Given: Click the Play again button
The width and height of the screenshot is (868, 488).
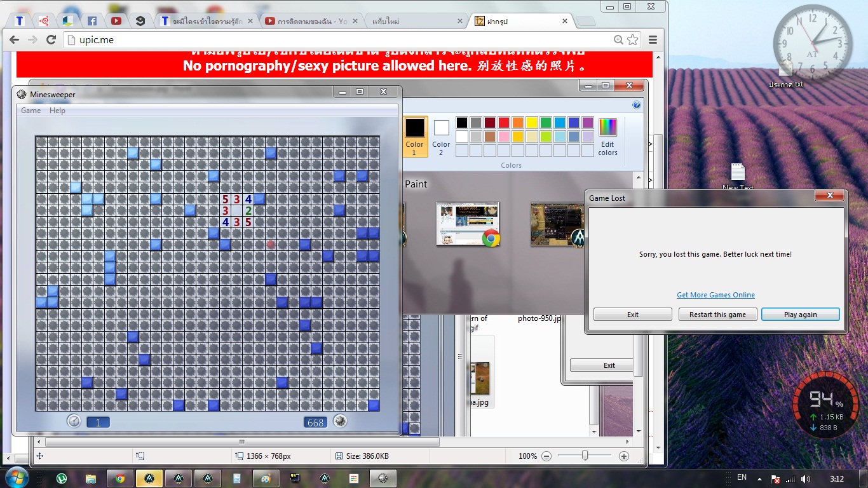Looking at the screenshot, I should [800, 315].
